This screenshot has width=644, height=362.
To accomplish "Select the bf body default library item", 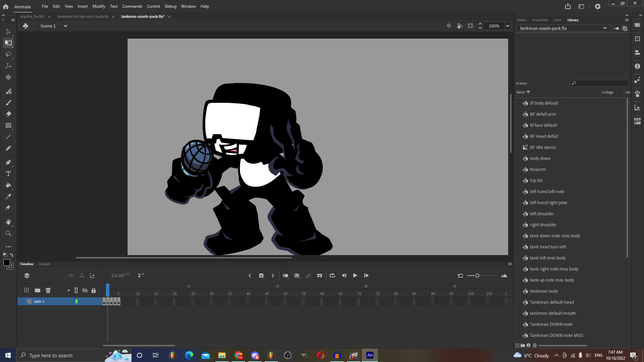I will click(543, 103).
